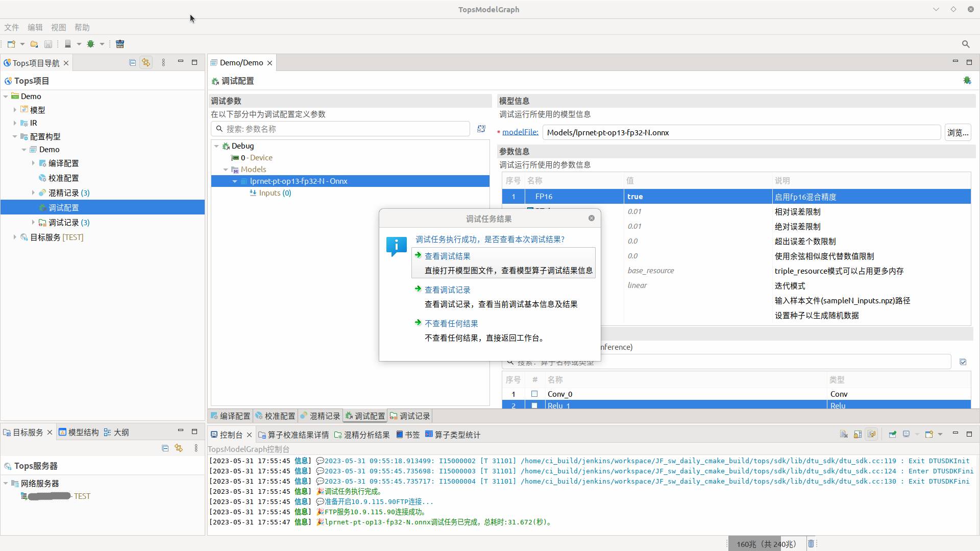Click the open new console icon
This screenshot has height=551, width=980.
pos(929,434)
